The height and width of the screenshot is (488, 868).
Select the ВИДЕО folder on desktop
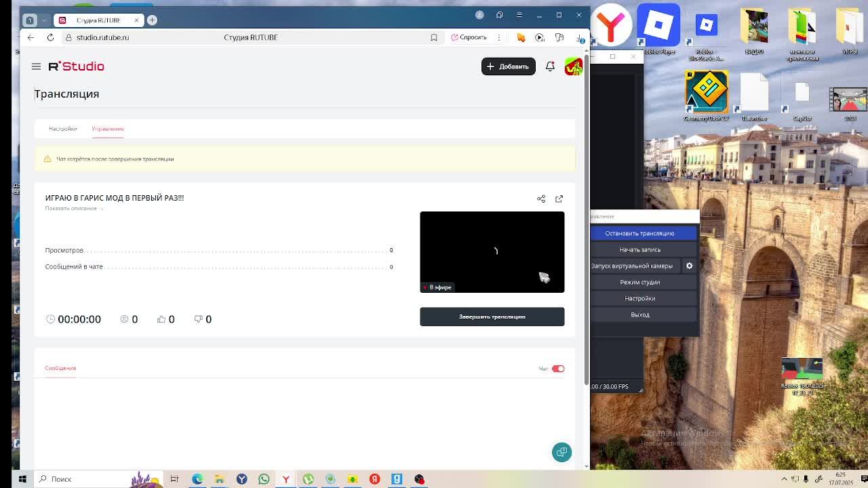754,31
